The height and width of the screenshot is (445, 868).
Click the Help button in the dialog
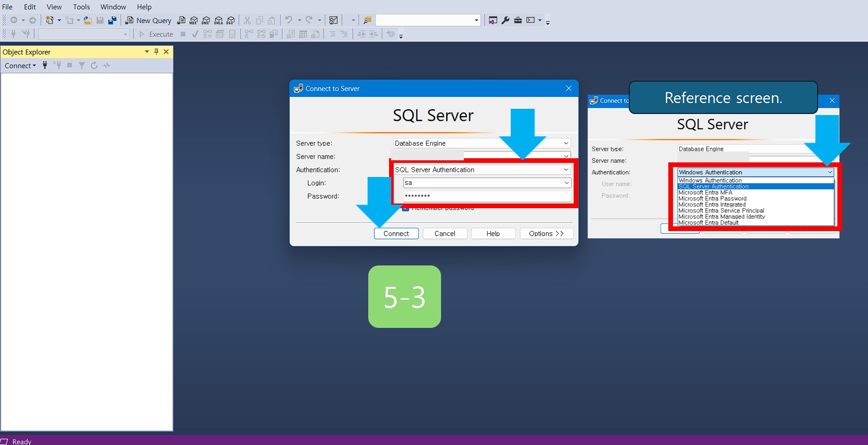coord(493,234)
